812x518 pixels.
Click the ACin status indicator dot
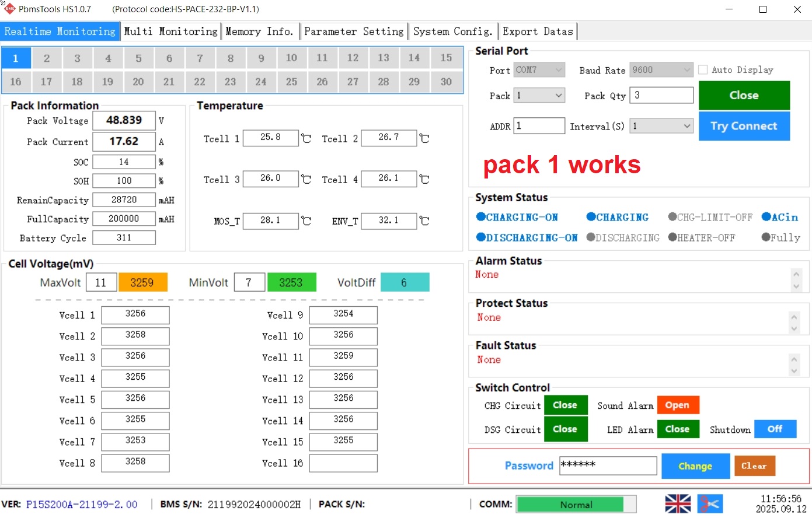pos(766,217)
